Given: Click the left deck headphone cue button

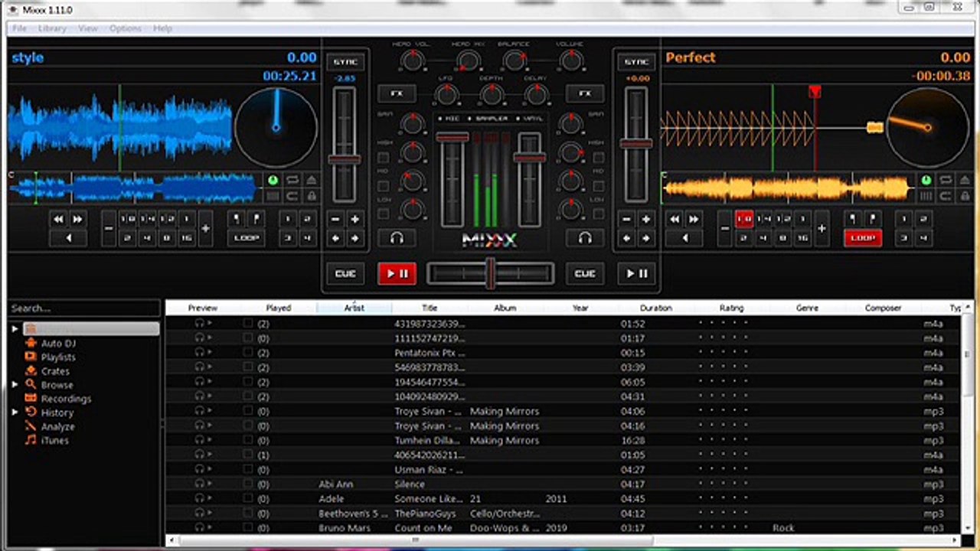Looking at the screenshot, I should 397,238.
